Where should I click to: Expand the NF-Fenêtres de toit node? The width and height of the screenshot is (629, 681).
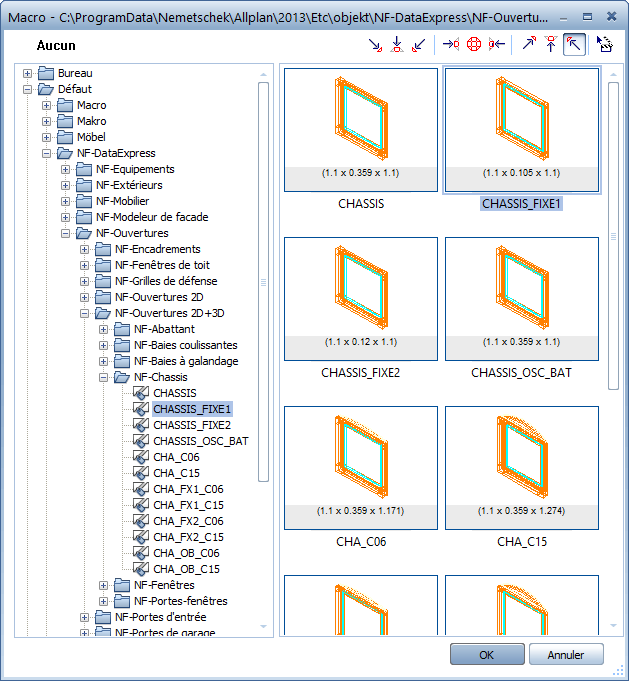pos(84,265)
